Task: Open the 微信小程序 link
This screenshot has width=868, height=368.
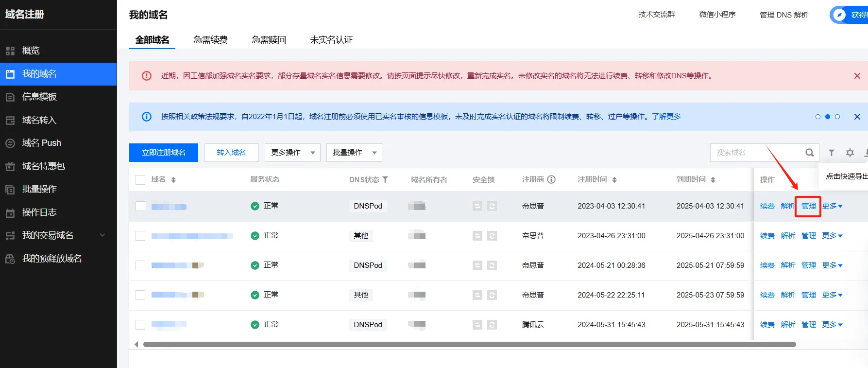Action: coord(717,15)
